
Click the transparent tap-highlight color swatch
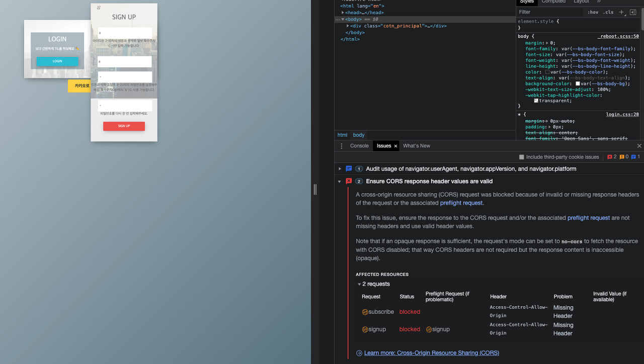[536, 101]
